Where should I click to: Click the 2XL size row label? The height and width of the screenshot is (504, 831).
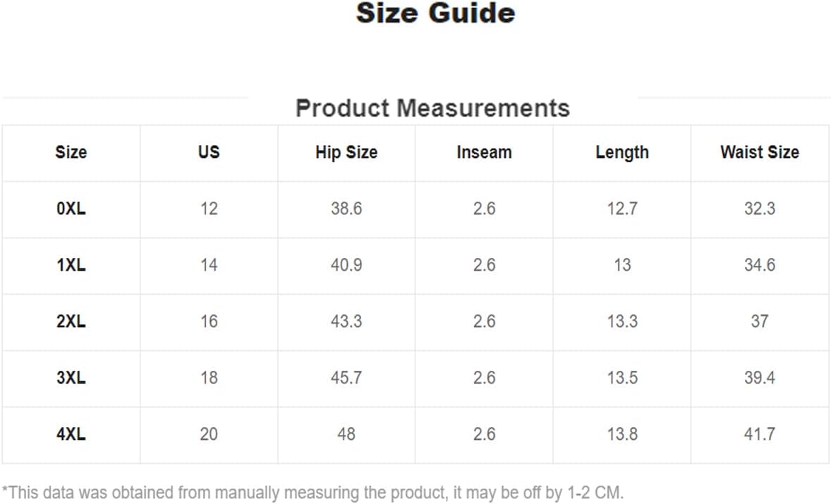point(71,321)
